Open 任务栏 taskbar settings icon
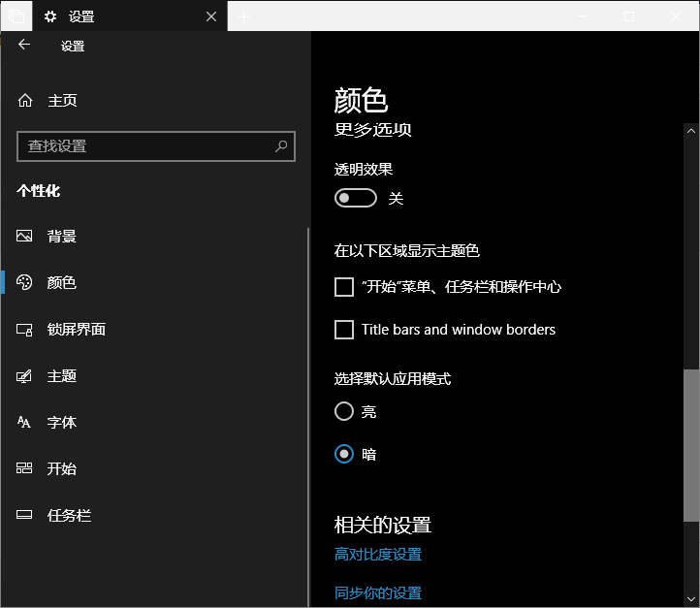700x608 pixels. [25, 516]
